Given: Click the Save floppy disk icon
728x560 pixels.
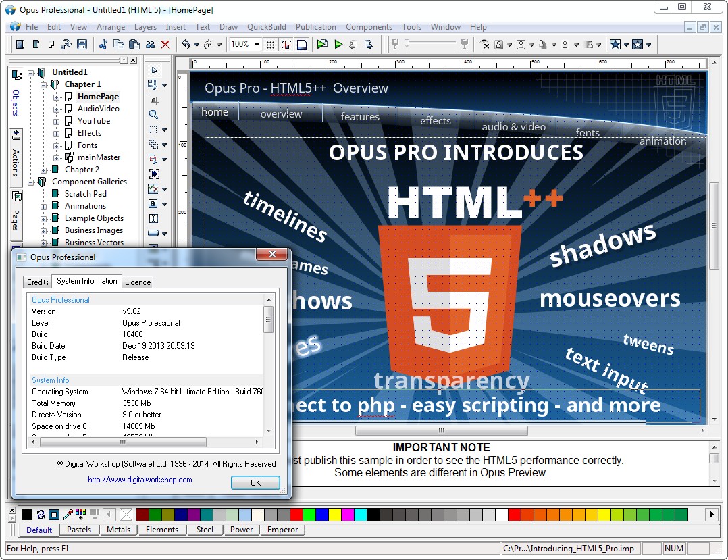Looking at the screenshot, I should tap(82, 45).
